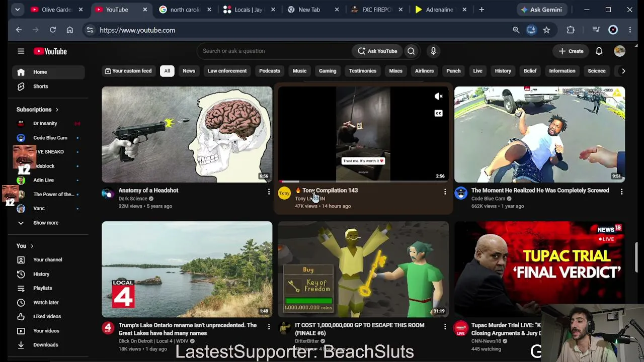
Task: Reload the current page
Action: click(x=52, y=30)
